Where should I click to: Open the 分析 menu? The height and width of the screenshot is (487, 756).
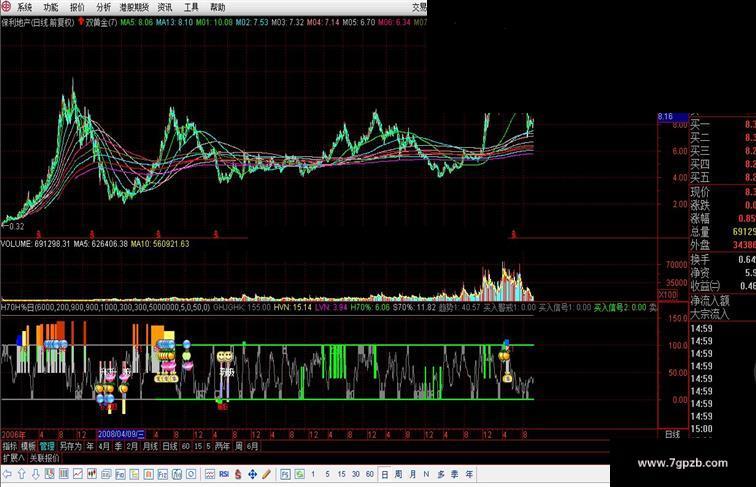tap(103, 7)
